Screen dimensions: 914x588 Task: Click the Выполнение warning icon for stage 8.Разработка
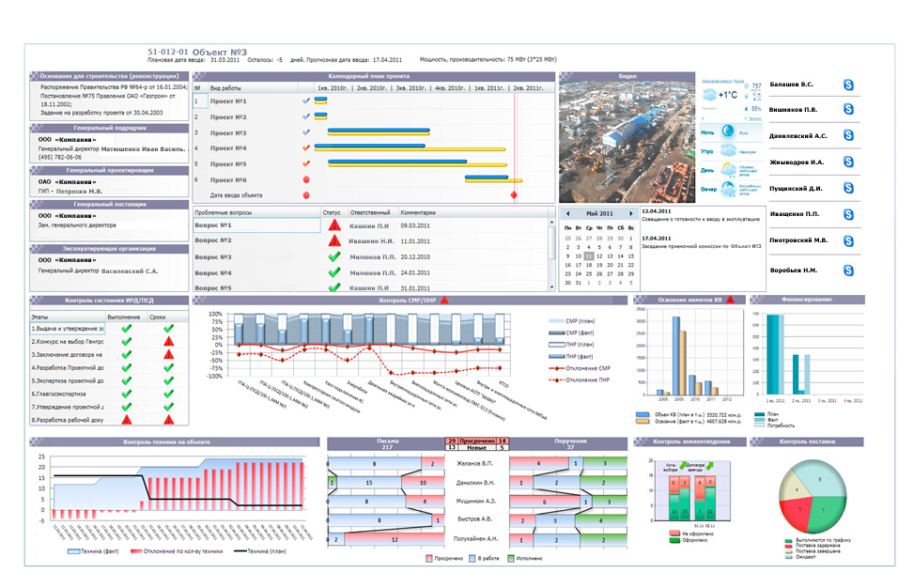127,420
